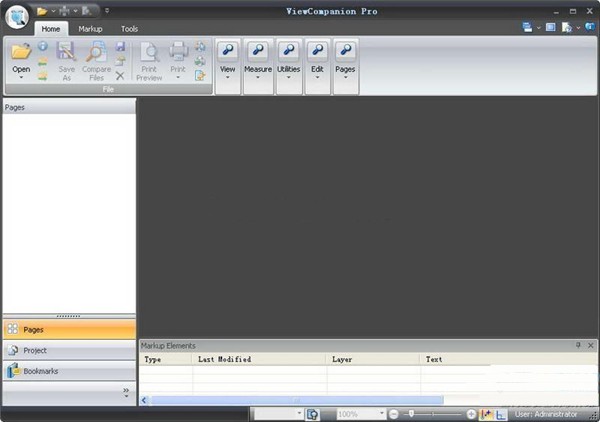Click the Markup Elements horizontal scrollbar
Screen dimensions: 600x422
click(297, 400)
